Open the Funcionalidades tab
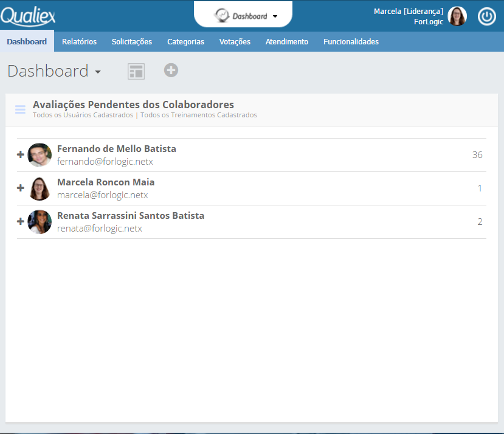Screen dimensions: 504x434 351,42
